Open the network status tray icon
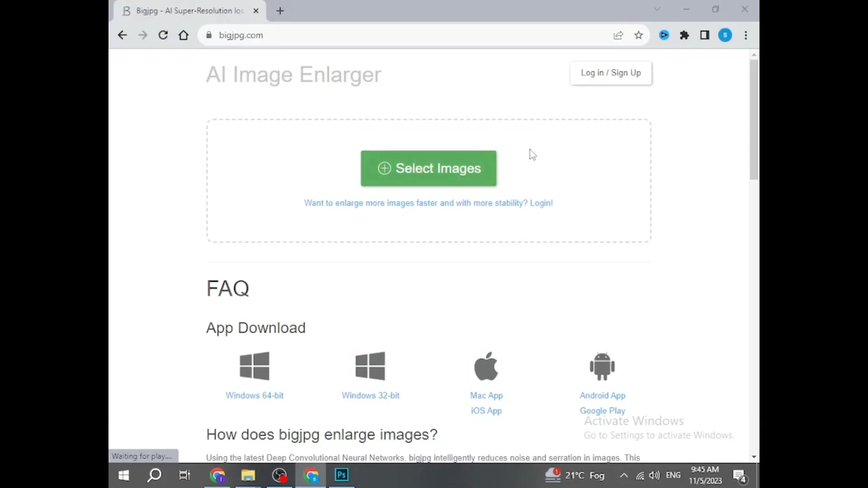Screen dimensions: 868x488 (640, 475)
